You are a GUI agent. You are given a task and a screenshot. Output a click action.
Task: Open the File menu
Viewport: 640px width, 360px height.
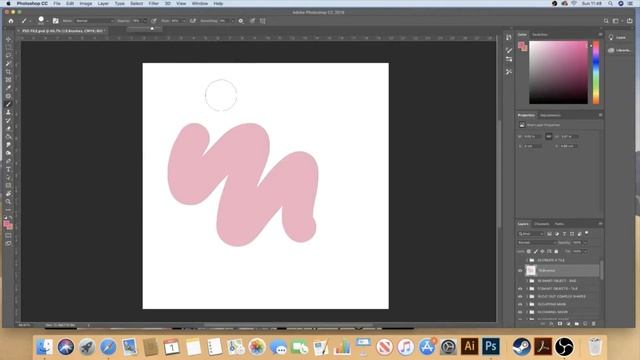coord(57,4)
